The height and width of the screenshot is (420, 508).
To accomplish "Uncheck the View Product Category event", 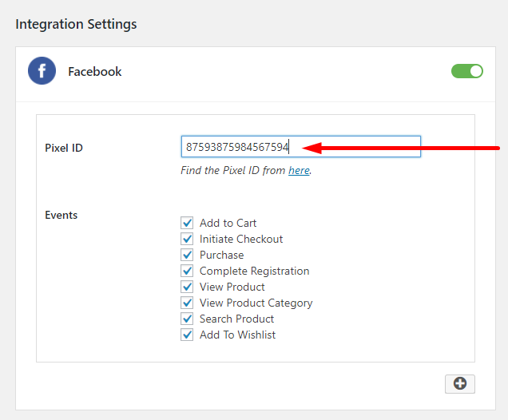I will pyautogui.click(x=187, y=303).
